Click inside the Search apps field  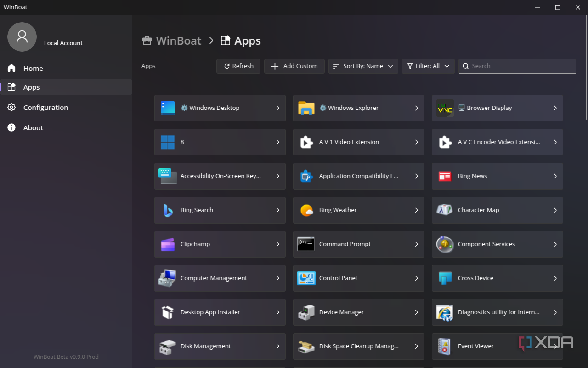(517, 66)
